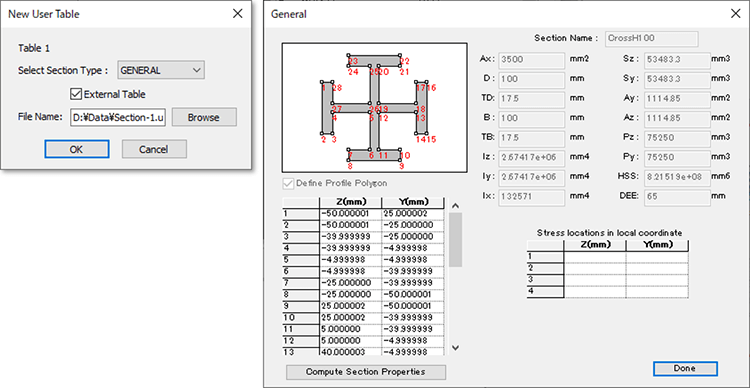This screenshot has width=750, height=388.
Task: Click the Iy value field
Action: [x=532, y=177]
